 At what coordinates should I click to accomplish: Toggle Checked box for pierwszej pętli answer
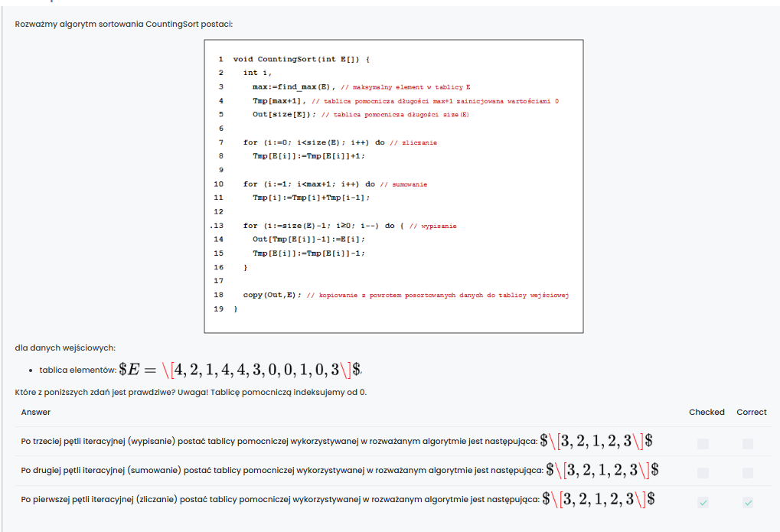[703, 502]
